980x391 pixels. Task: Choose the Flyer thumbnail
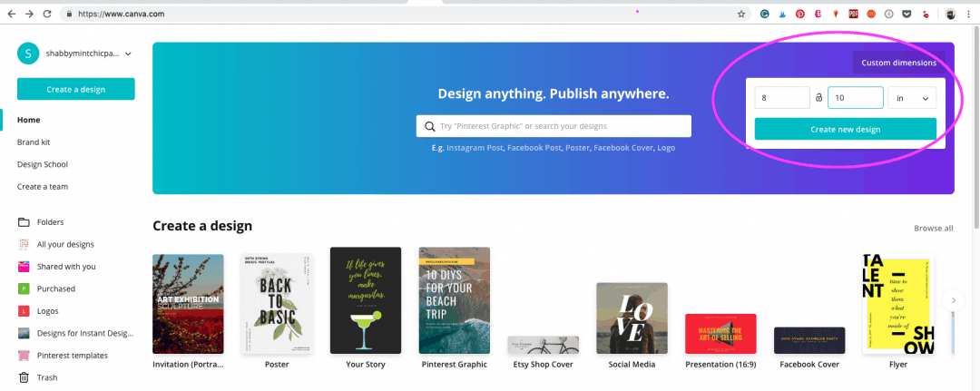(x=898, y=304)
